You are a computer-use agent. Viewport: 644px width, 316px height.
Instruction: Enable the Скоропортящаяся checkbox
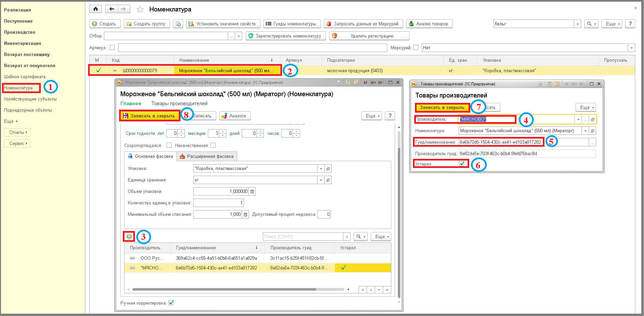tap(169, 145)
